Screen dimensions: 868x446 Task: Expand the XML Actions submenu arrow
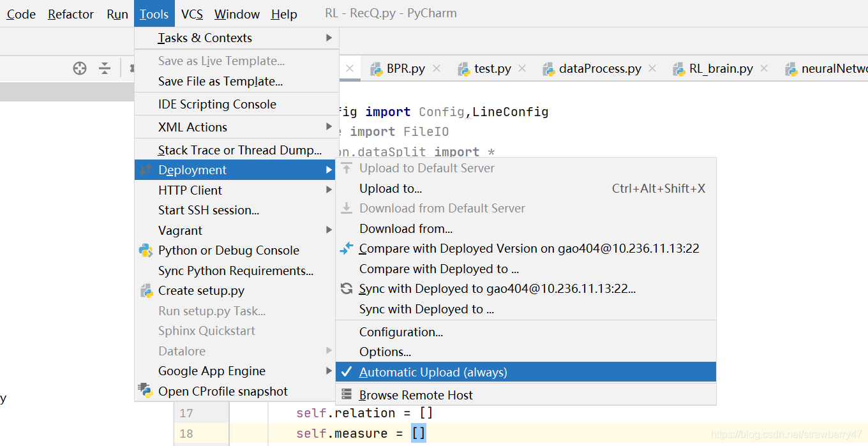click(329, 126)
